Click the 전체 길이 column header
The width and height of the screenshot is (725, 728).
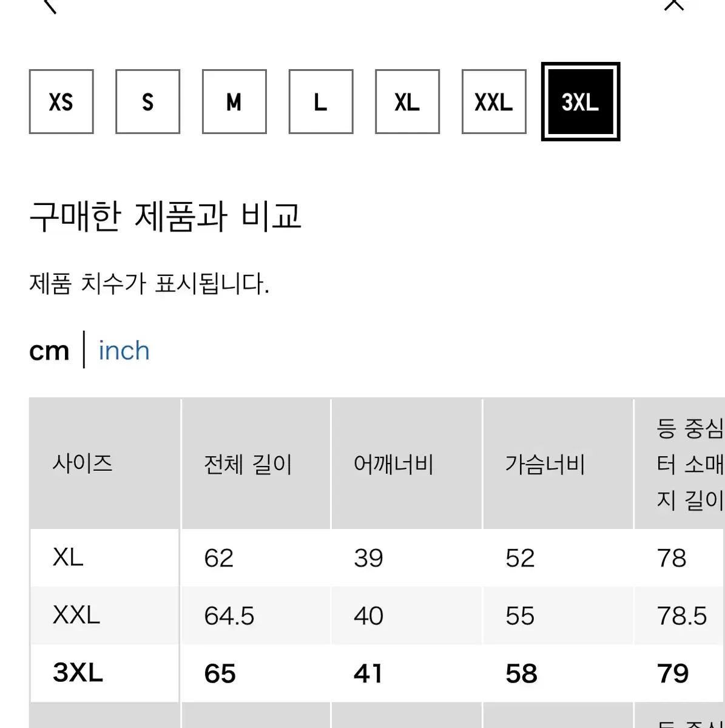click(x=248, y=465)
